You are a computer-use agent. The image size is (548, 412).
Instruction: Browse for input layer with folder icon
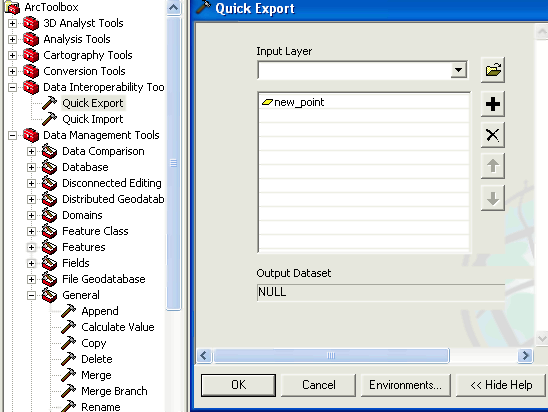coord(493,70)
